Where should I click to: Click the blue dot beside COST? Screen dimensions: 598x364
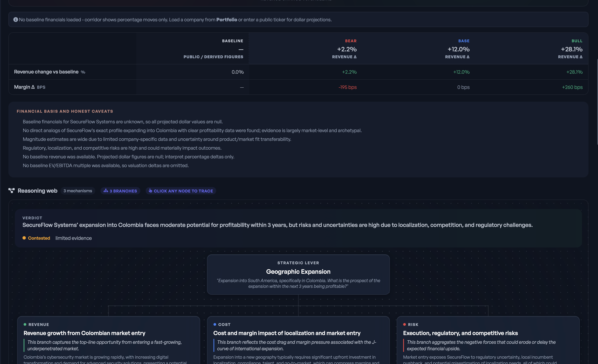point(215,324)
